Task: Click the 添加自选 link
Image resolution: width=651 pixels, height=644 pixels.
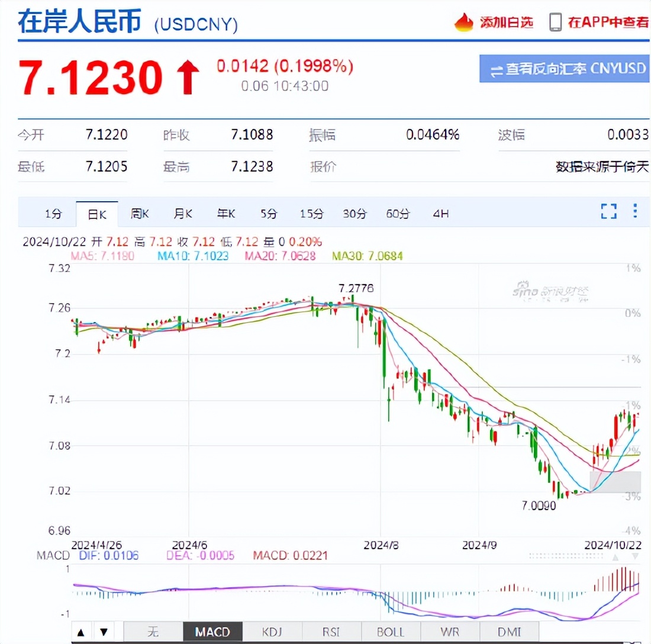Action: click(x=507, y=22)
